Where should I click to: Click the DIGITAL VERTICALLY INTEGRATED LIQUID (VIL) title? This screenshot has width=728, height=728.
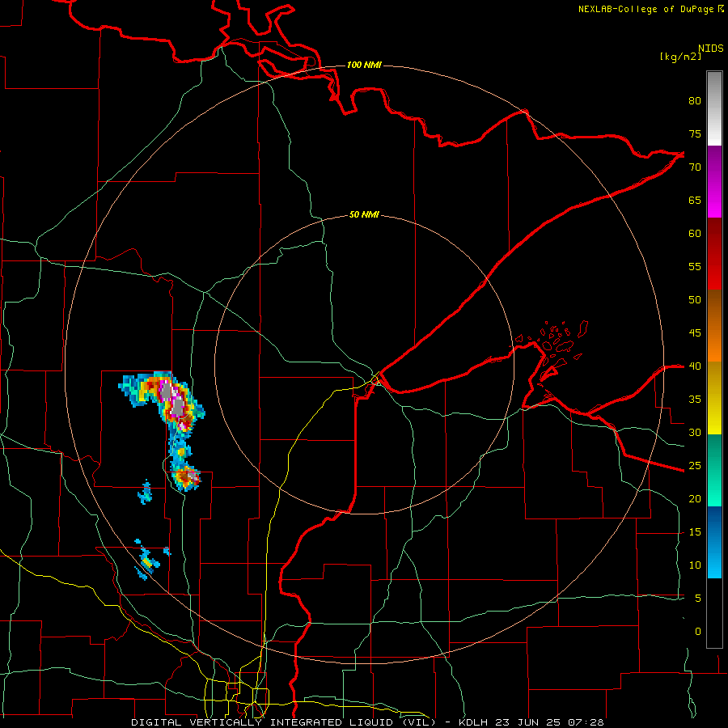[x=285, y=722]
